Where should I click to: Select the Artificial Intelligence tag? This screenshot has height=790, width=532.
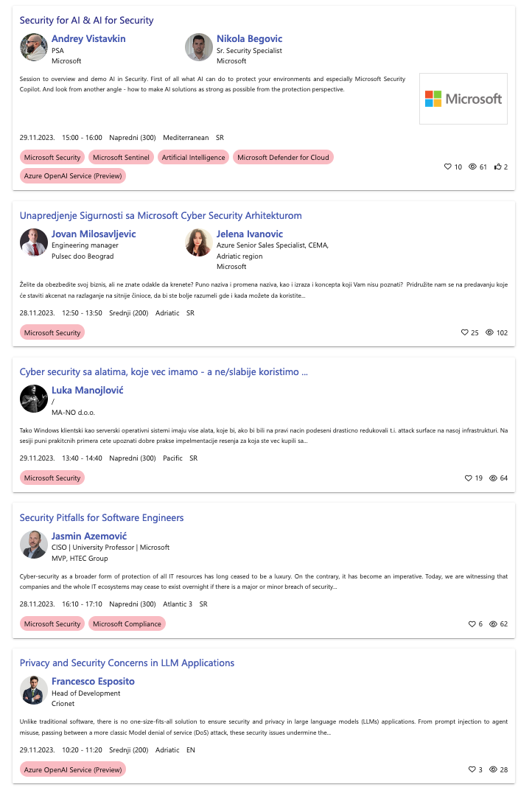click(x=194, y=157)
